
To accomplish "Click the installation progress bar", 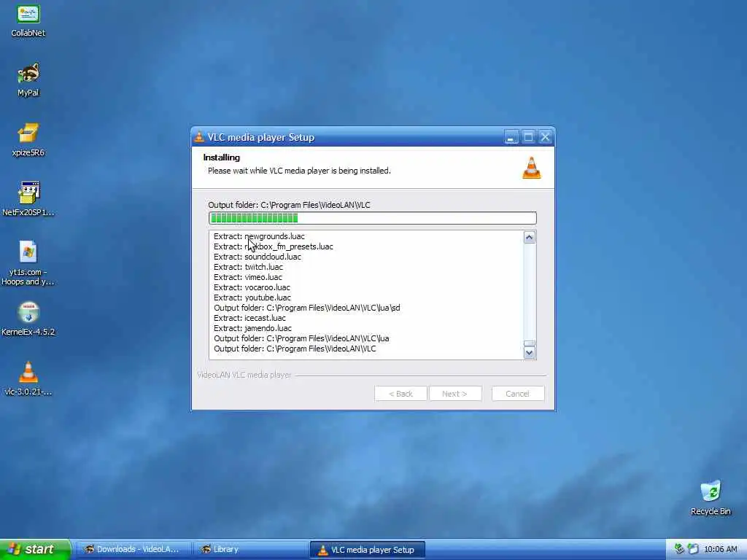I will click(373, 218).
